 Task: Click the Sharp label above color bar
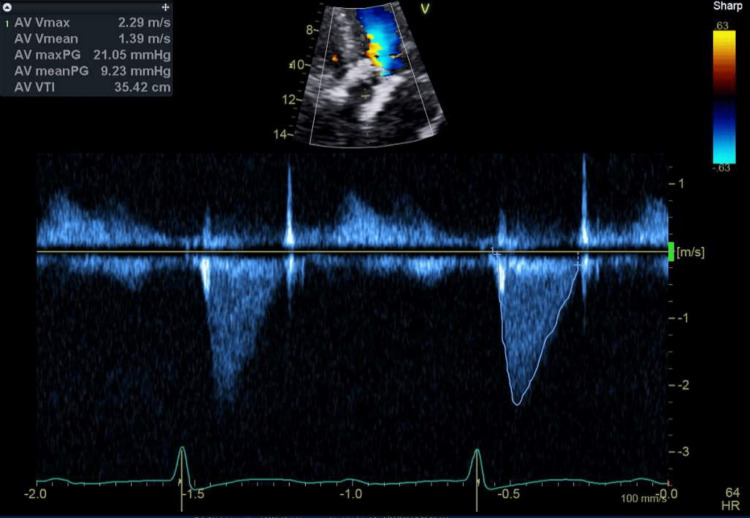(727, 6)
